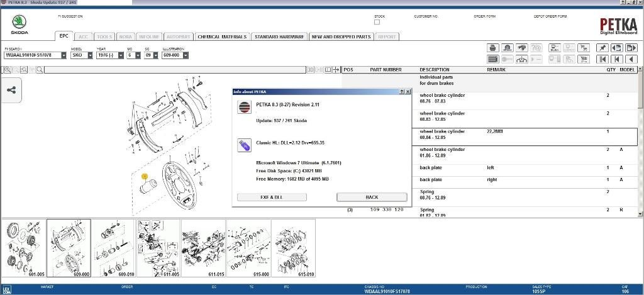
Task: Click the DESCRIPTION column header
Action: coord(435,70)
